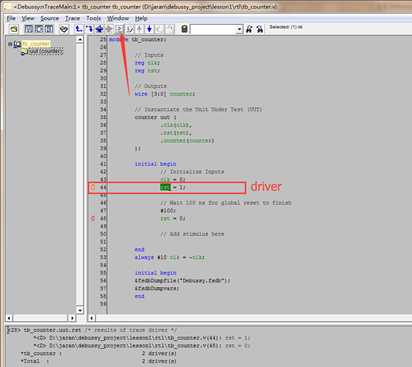The image size is (412, 367).
Task: Click the Trace Driver toolbar icon
Action: pyautogui.click(x=119, y=29)
